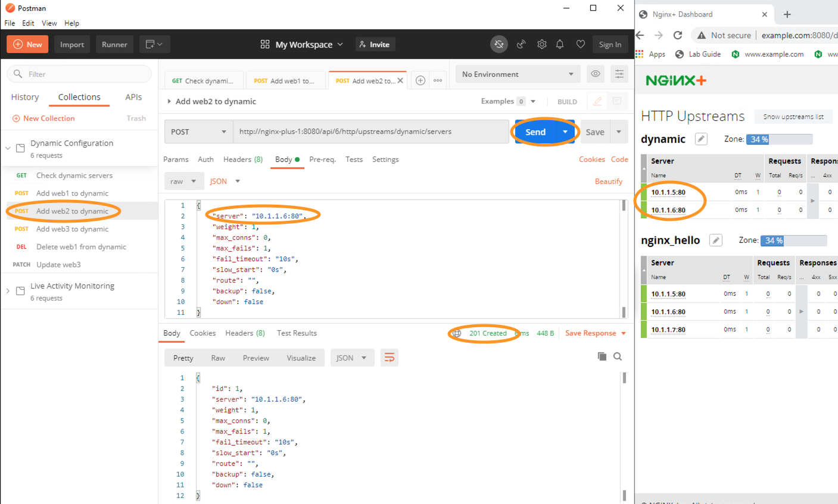The image size is (838, 504).
Task: Click the satellite capture requests icon
Action: (521, 44)
